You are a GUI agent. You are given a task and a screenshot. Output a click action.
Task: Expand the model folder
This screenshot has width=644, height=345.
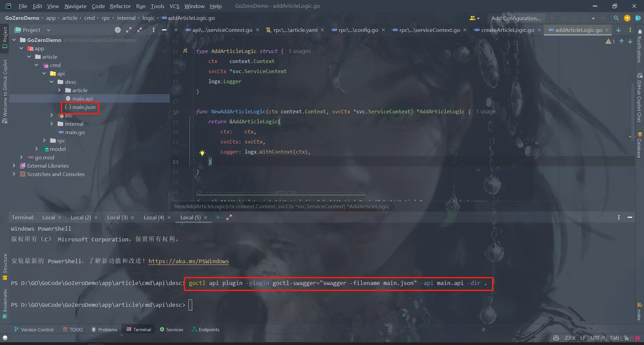37,149
